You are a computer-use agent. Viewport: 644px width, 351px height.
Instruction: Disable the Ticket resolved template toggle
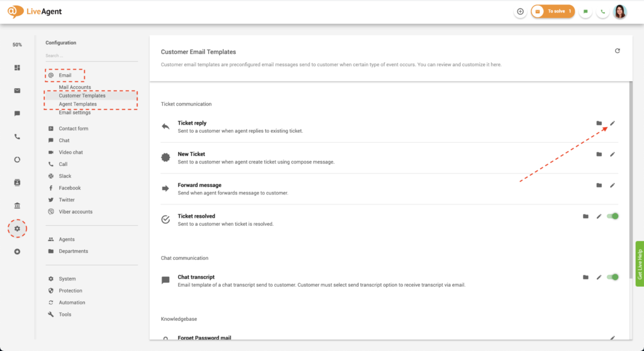(x=613, y=216)
